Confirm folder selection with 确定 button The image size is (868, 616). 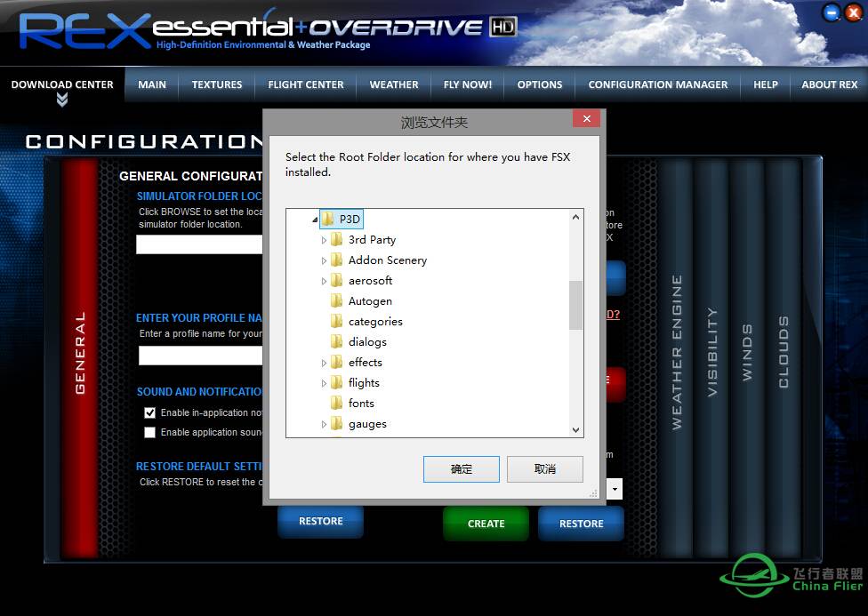coord(462,469)
